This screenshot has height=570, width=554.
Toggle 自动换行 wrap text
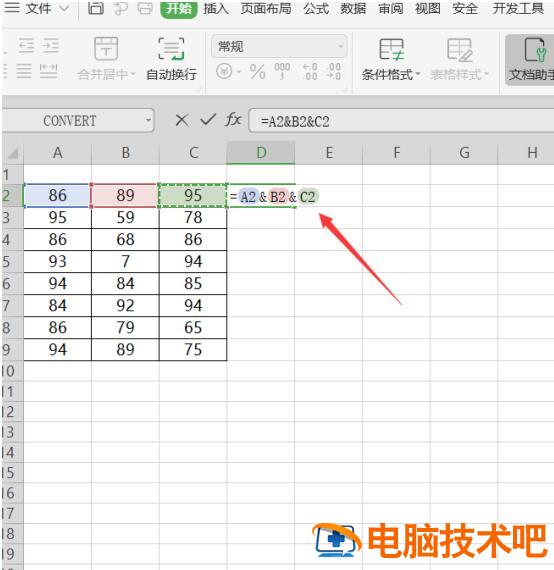171,59
